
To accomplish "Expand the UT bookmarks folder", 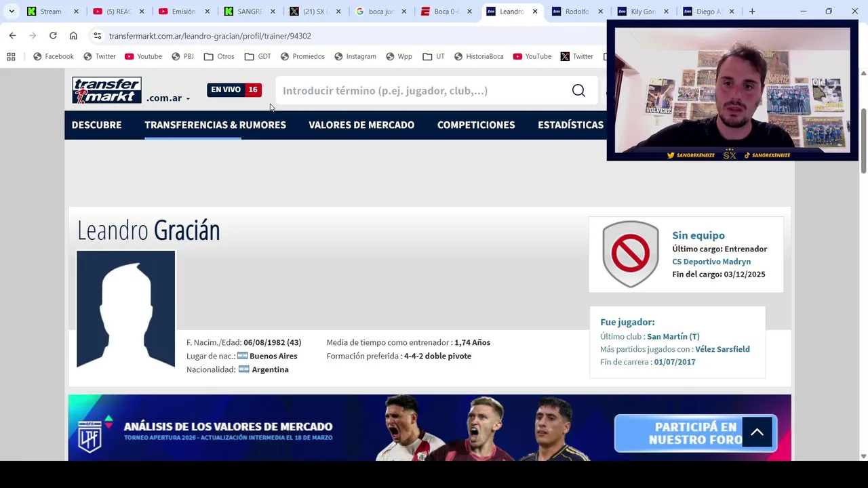I will pos(433,56).
